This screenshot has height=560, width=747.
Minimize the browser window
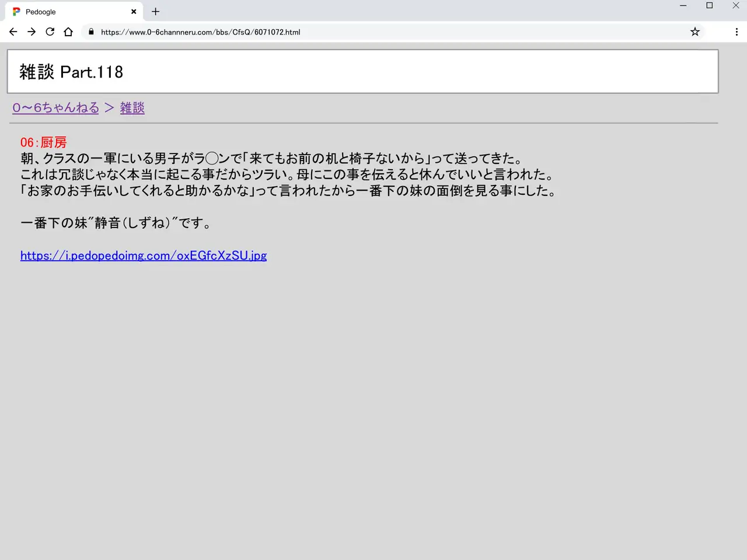683,6
